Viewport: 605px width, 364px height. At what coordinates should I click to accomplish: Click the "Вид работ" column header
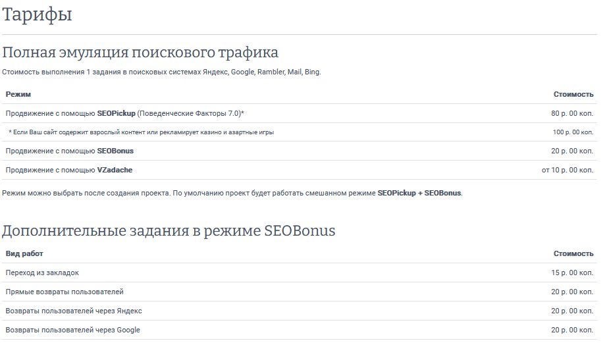pos(24,253)
